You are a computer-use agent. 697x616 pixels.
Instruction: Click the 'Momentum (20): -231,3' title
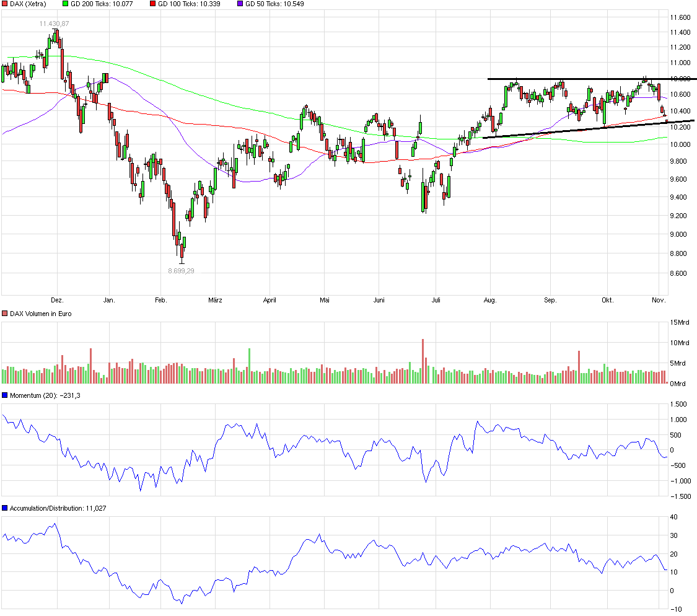[x=45, y=395]
